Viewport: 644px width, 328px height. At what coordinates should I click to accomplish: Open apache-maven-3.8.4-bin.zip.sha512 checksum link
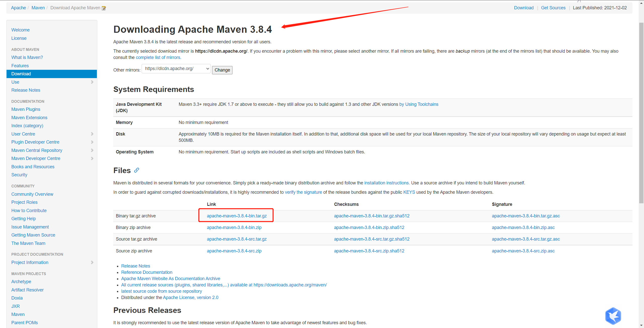(369, 227)
